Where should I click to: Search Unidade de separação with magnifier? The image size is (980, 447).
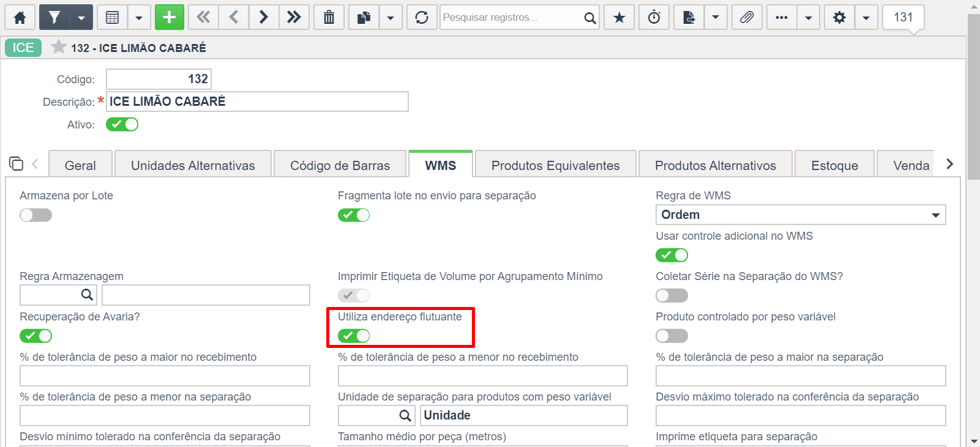(x=405, y=415)
